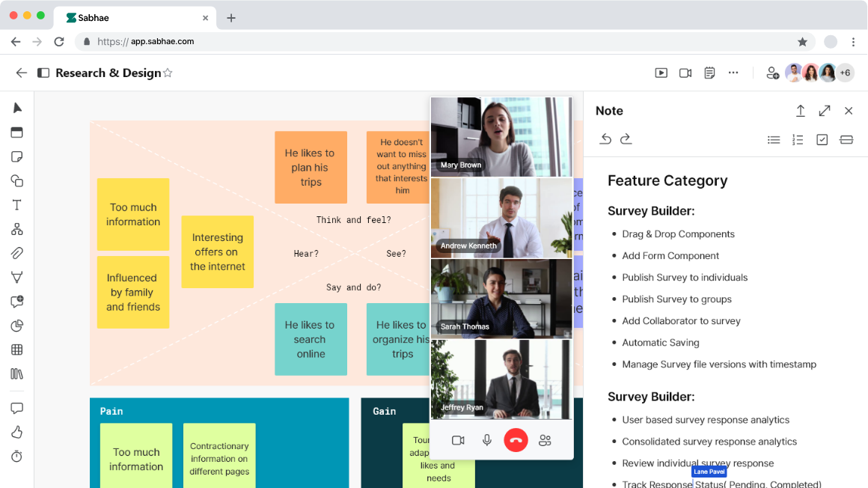Open the more options ellipsis menu
Viewport: 868px width, 488px height.
[733, 73]
